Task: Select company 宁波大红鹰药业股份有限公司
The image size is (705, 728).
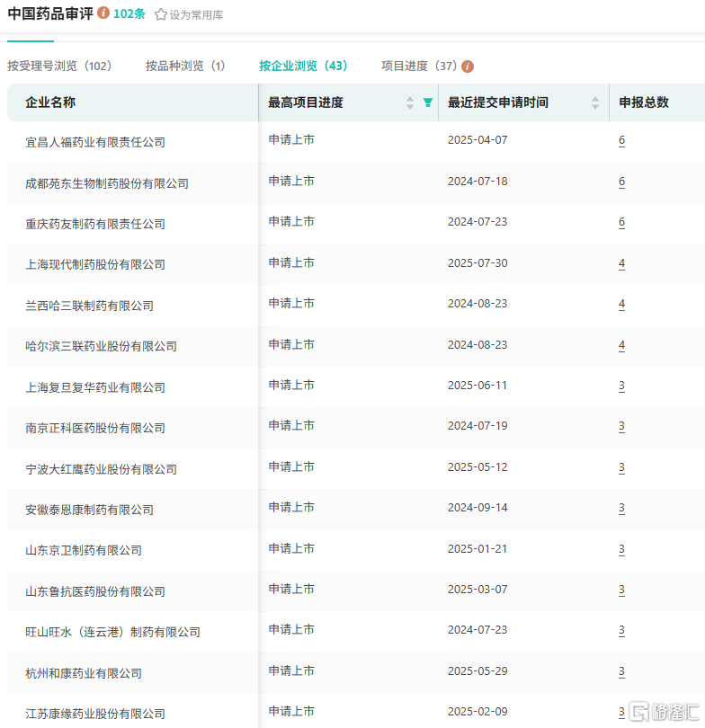Action: coord(101,469)
